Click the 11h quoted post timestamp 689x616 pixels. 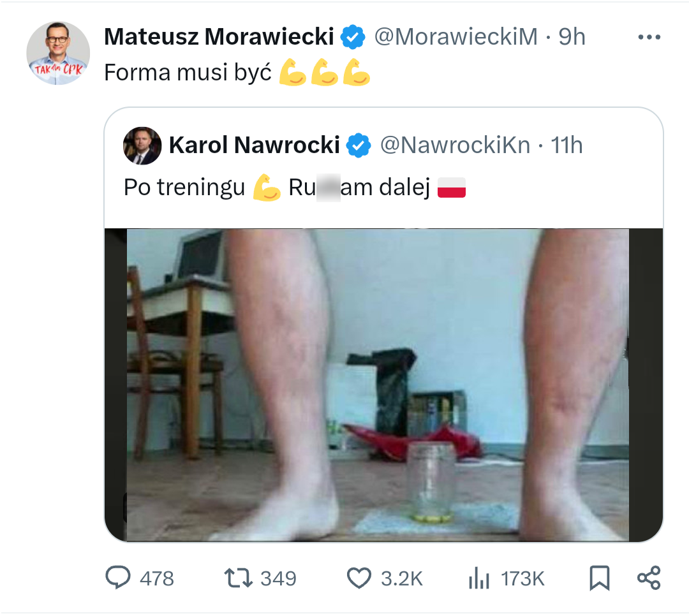tap(567, 146)
